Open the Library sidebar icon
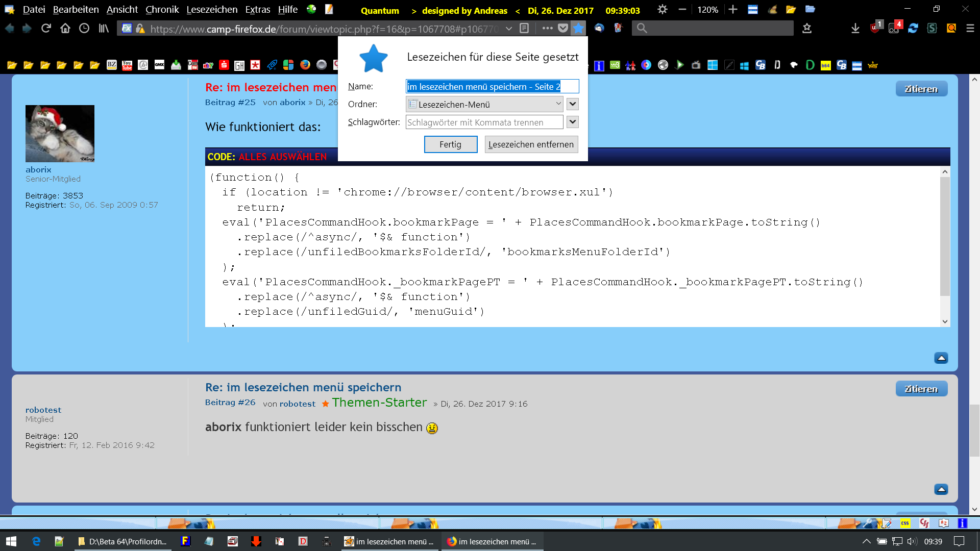 point(104,29)
